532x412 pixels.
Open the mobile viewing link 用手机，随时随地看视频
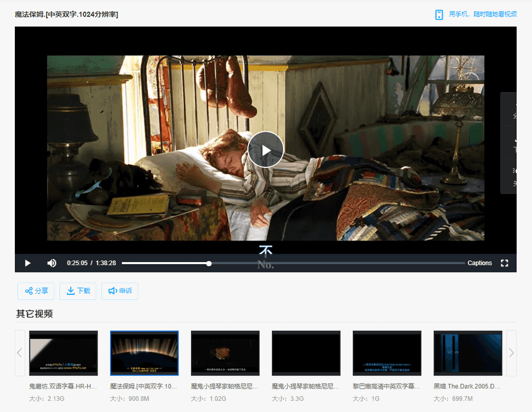point(483,14)
